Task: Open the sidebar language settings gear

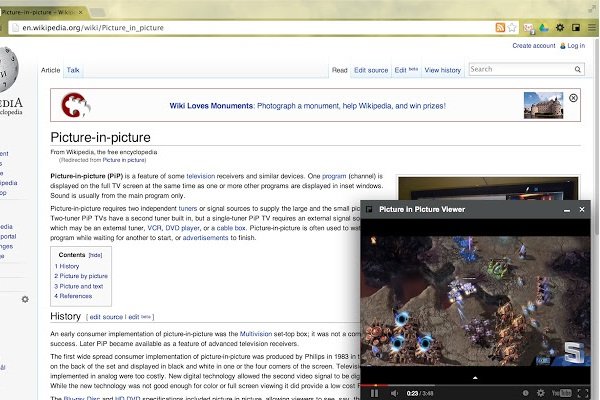Action: tap(25, 299)
